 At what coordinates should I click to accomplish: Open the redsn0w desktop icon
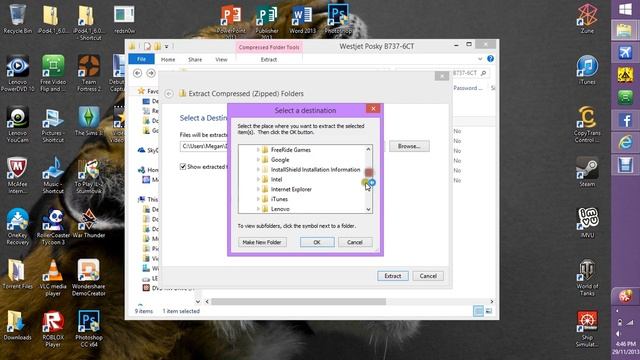click(x=124, y=18)
